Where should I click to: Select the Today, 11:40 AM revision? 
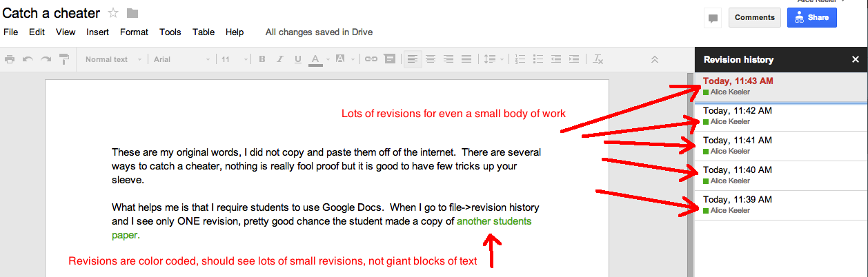click(x=781, y=175)
